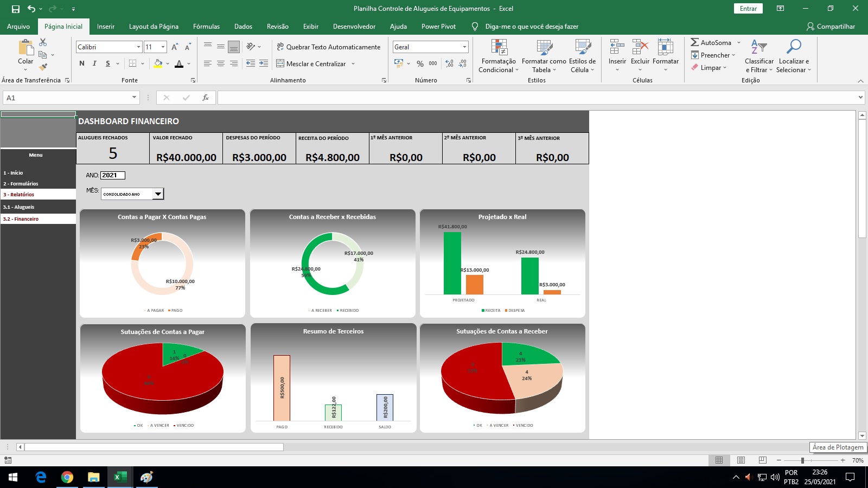Screen dimensions: 868x488
Task: Expand the MÊS Consolidado Ano dropdown
Action: pyautogui.click(x=158, y=194)
